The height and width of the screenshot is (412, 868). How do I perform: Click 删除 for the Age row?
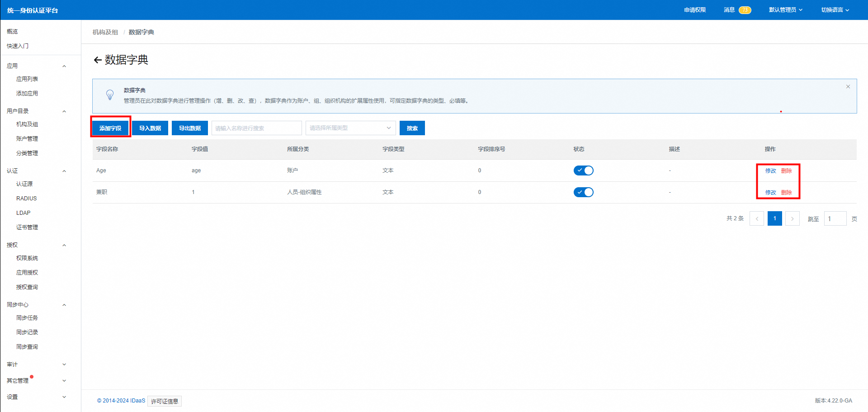786,171
